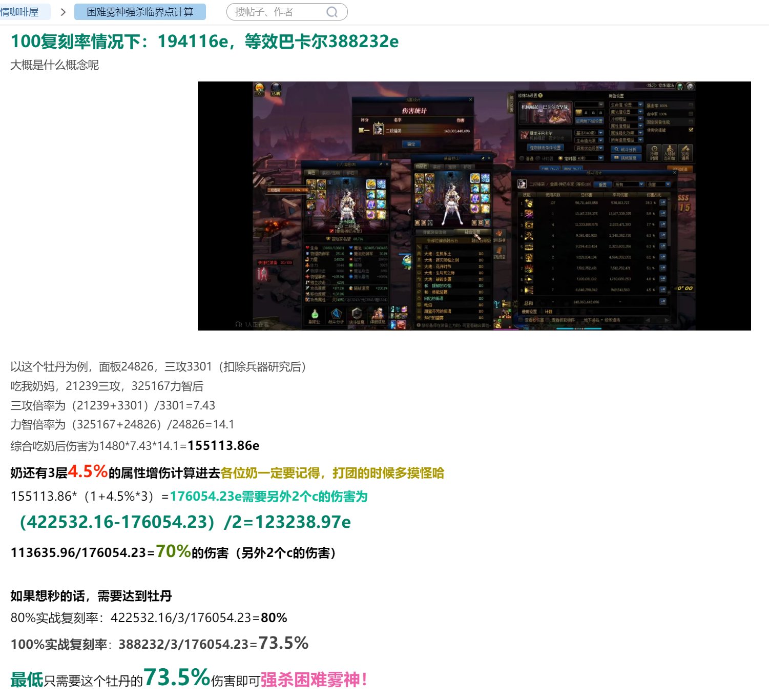Click the 大地：生机乐土 fusion row

click(453, 254)
